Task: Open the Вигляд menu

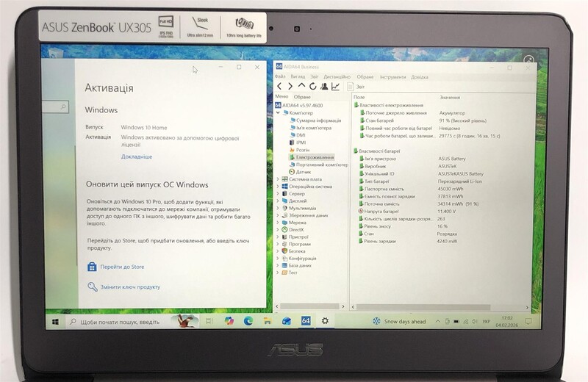Action: coord(298,76)
